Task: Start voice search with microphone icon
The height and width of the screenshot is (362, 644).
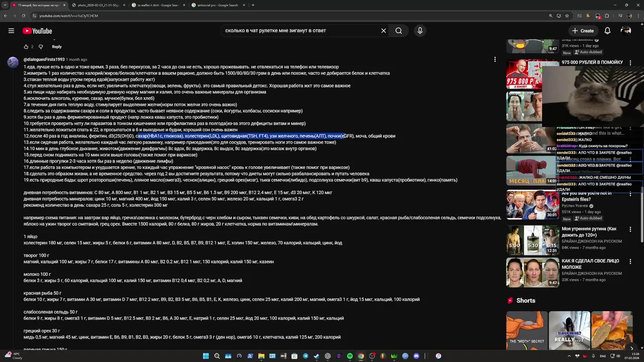Action: (420, 31)
